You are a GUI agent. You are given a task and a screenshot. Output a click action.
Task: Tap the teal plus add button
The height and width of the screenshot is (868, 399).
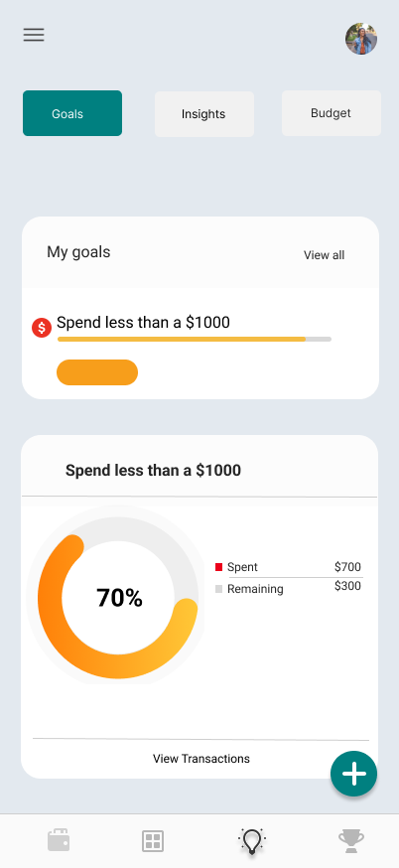[354, 774]
